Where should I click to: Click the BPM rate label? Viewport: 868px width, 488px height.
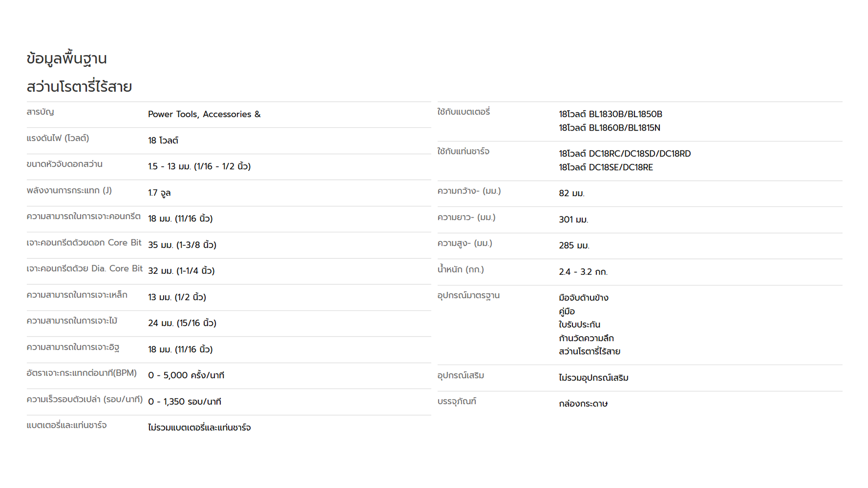[82, 373]
